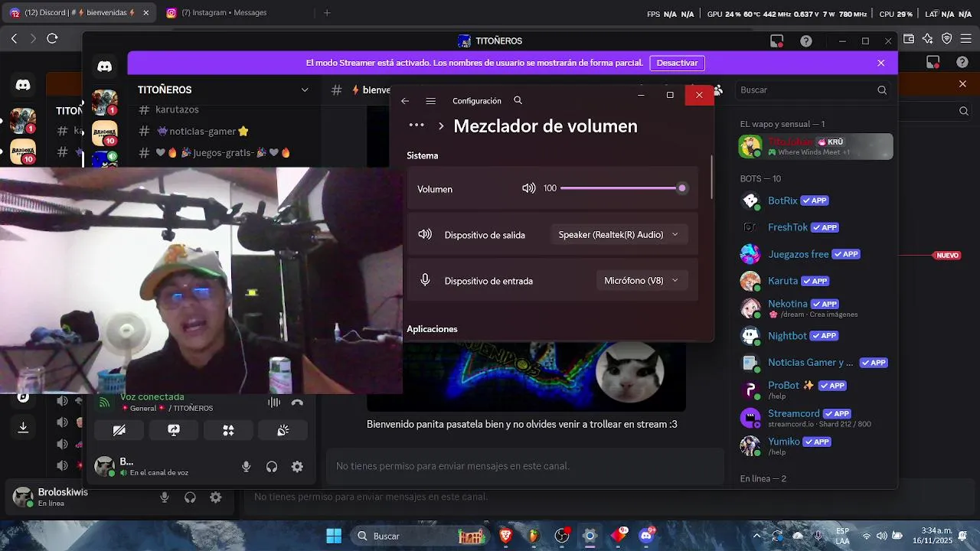Mute system volume via speaker icon in mixer
The height and width of the screenshot is (551, 980).
(528, 188)
